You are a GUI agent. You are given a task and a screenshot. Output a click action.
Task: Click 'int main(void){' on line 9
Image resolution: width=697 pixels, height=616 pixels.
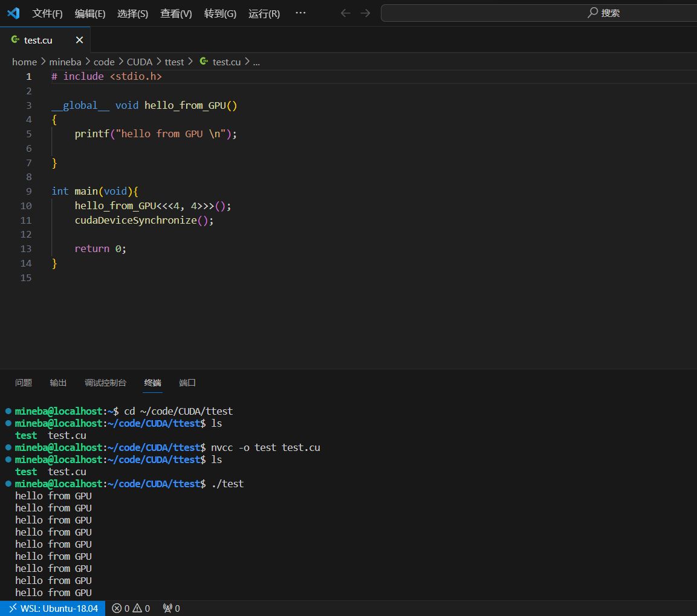tap(95, 191)
